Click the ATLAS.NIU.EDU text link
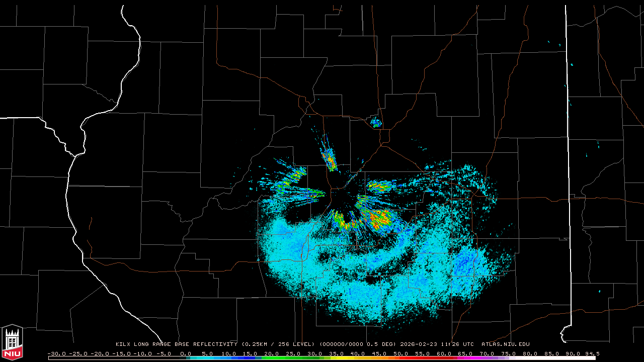 [505, 344]
